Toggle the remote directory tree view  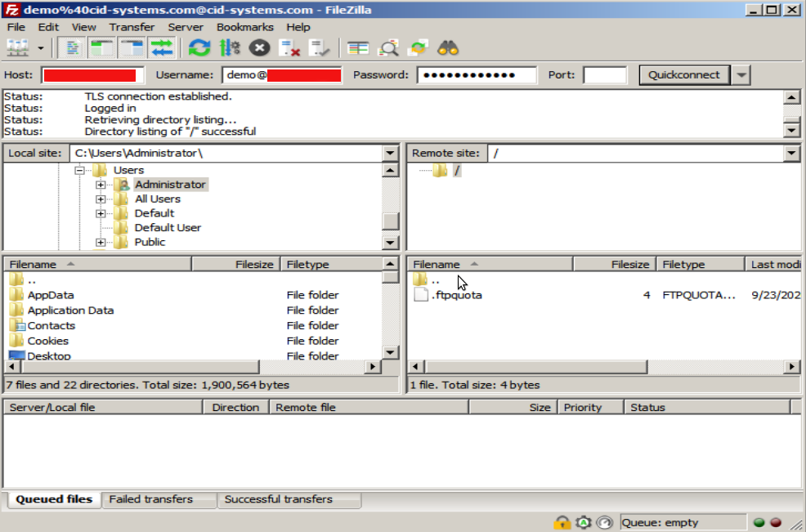click(x=132, y=48)
